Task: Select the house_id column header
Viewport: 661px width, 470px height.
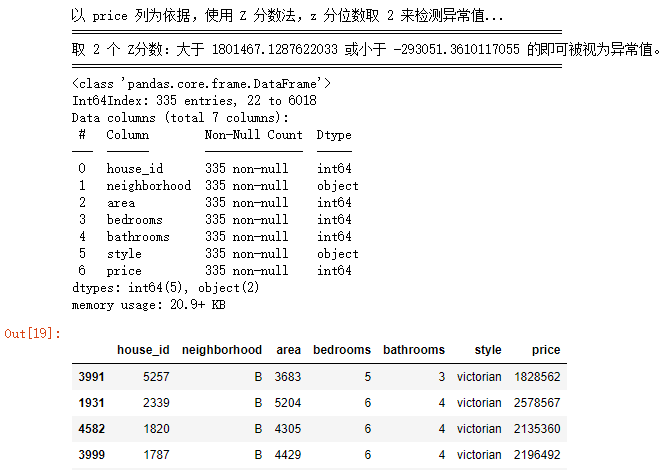Action: pyautogui.click(x=143, y=350)
